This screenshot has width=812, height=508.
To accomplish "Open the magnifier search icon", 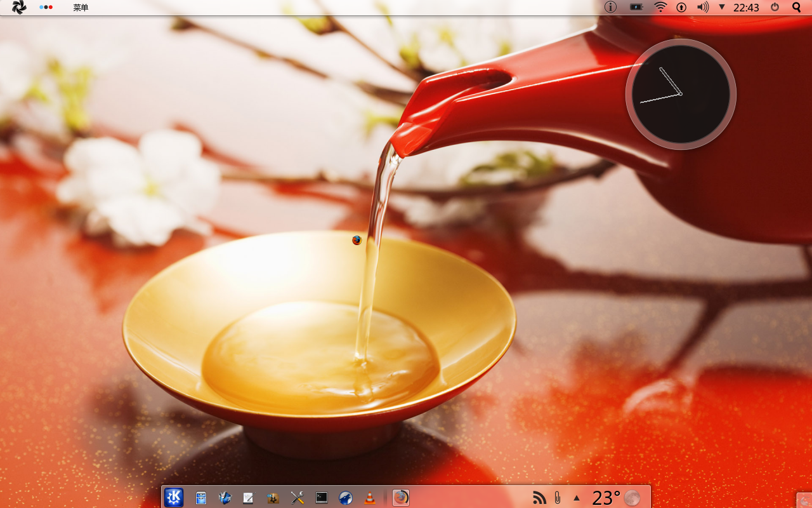I will (x=797, y=7).
